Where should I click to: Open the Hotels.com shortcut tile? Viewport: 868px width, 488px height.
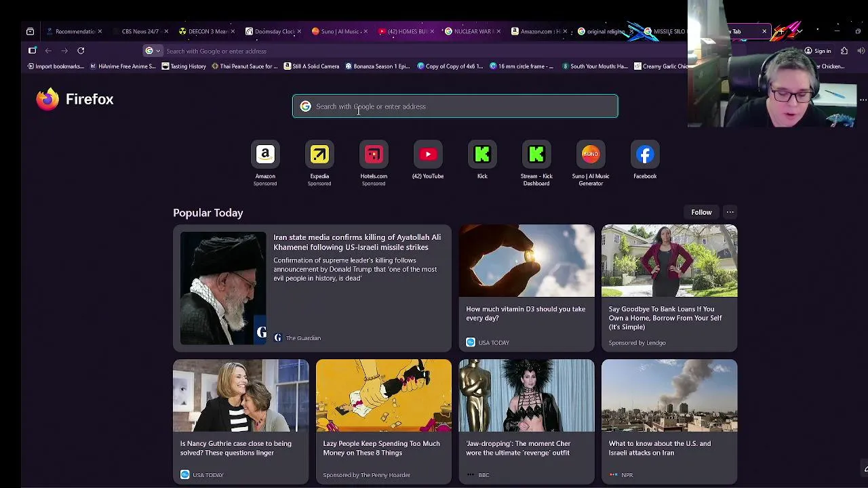374,155
